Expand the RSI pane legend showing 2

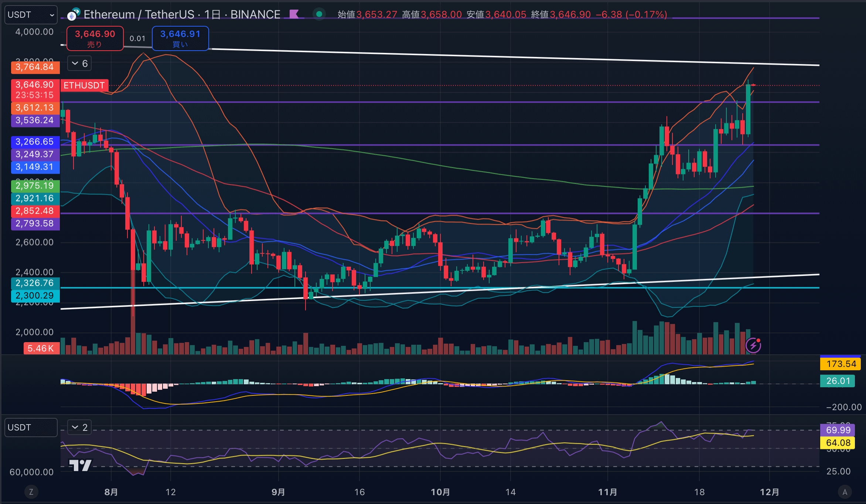(79, 428)
